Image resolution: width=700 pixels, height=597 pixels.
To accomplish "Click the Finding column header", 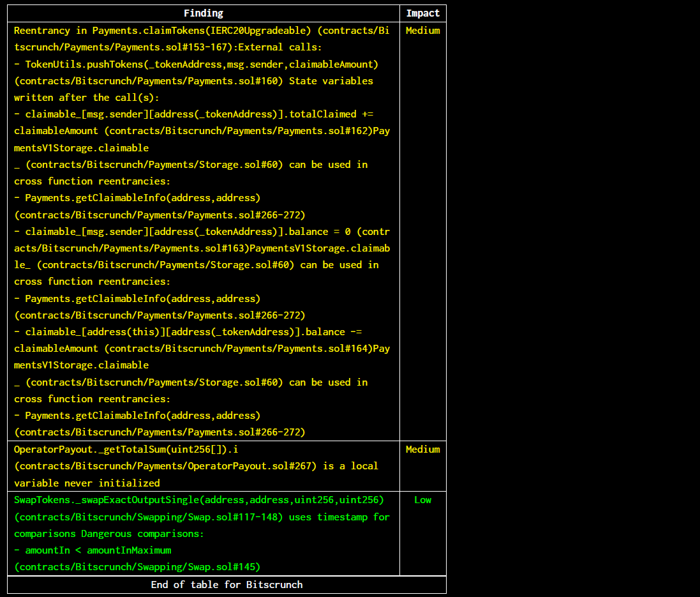I will [x=203, y=13].
